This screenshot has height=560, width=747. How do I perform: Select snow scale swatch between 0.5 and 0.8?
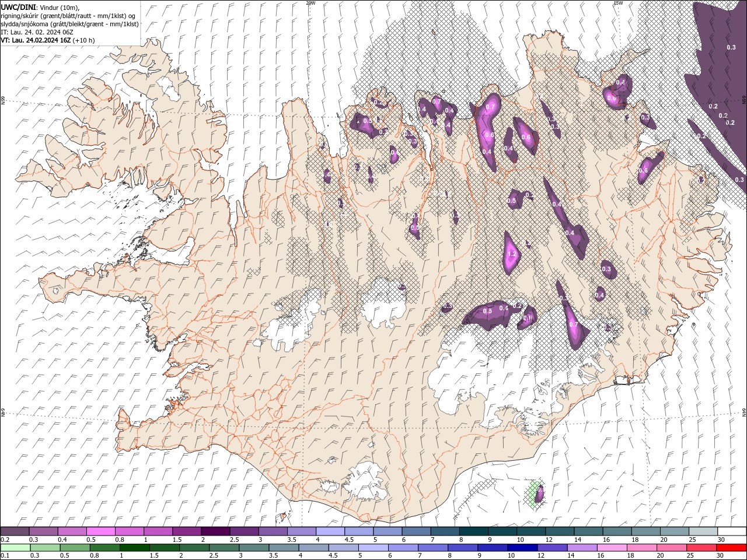coord(100,531)
